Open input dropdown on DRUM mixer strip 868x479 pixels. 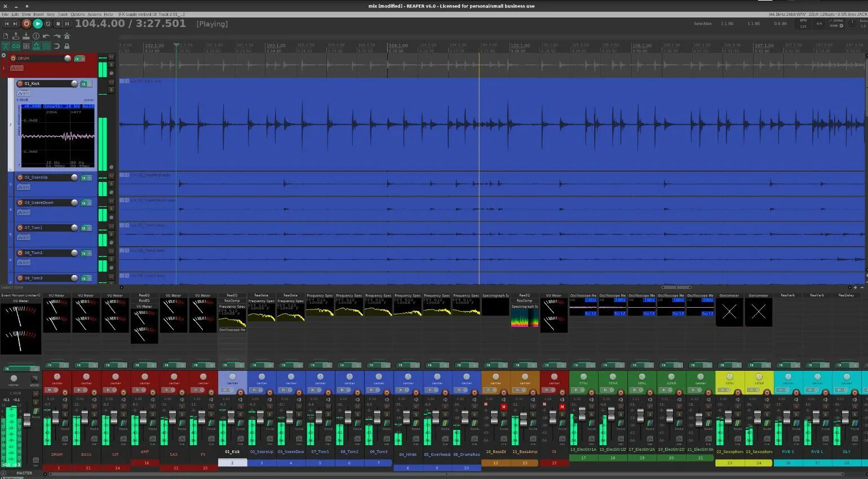[51, 390]
